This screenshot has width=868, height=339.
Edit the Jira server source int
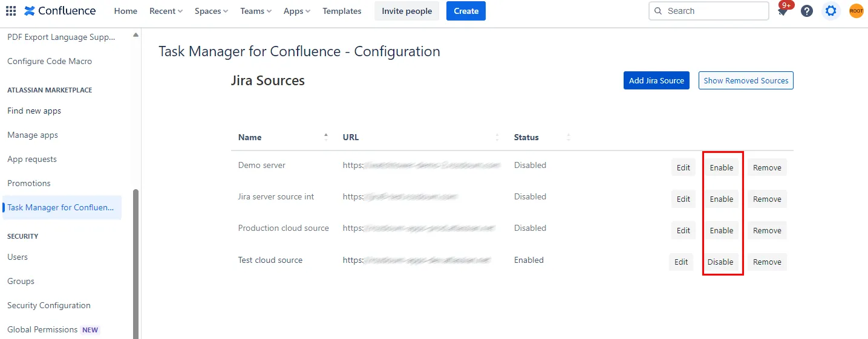pyautogui.click(x=684, y=199)
